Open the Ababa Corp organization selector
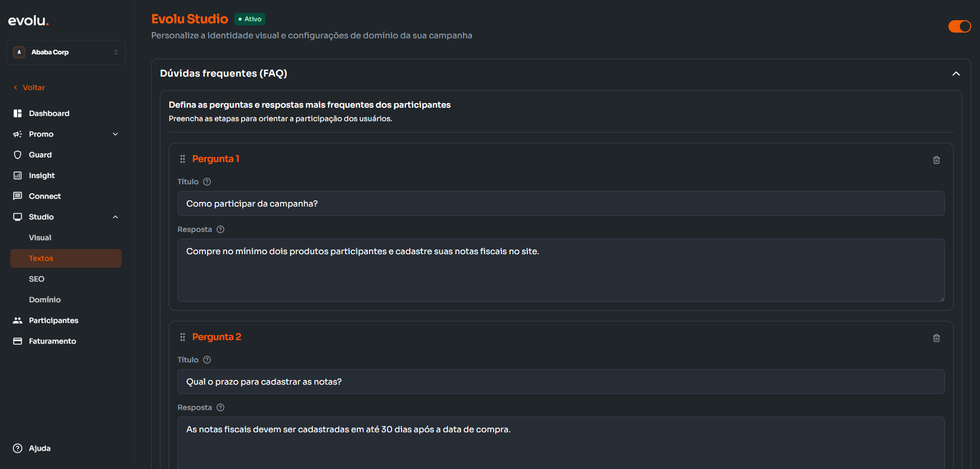Image resolution: width=980 pixels, height=469 pixels. (x=66, y=52)
